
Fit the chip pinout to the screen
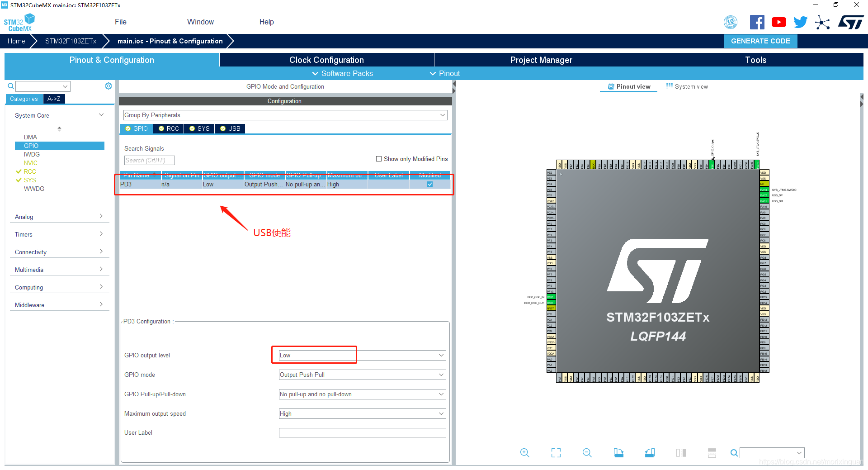(x=556, y=453)
